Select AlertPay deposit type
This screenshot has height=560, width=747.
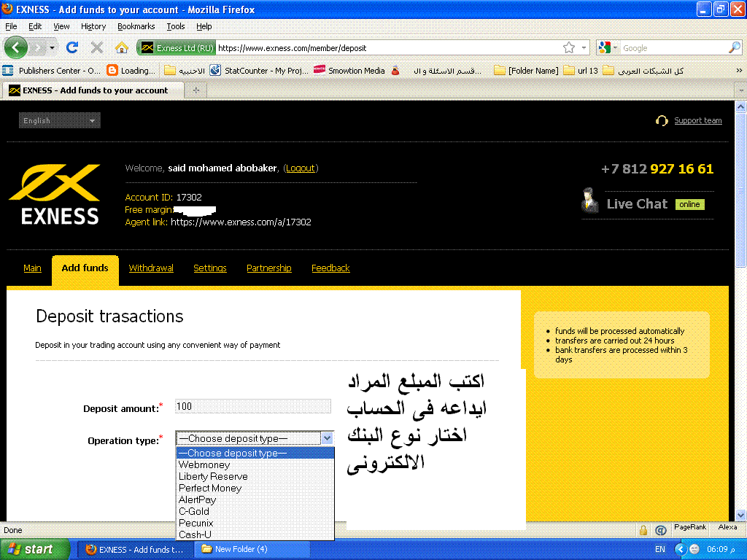click(x=255, y=499)
